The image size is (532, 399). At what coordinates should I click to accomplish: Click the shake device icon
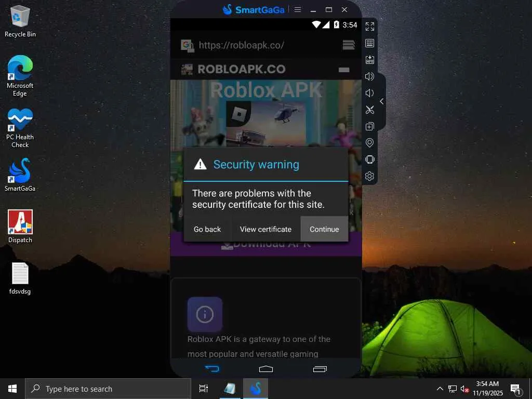point(369,159)
